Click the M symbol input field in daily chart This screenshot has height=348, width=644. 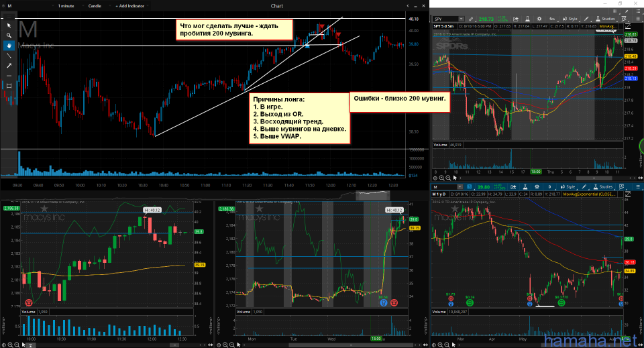(444, 186)
